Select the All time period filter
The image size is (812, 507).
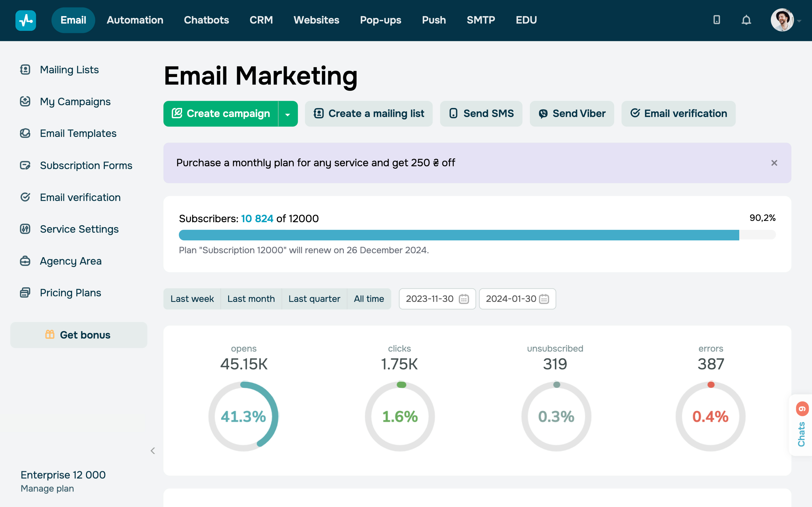(369, 299)
